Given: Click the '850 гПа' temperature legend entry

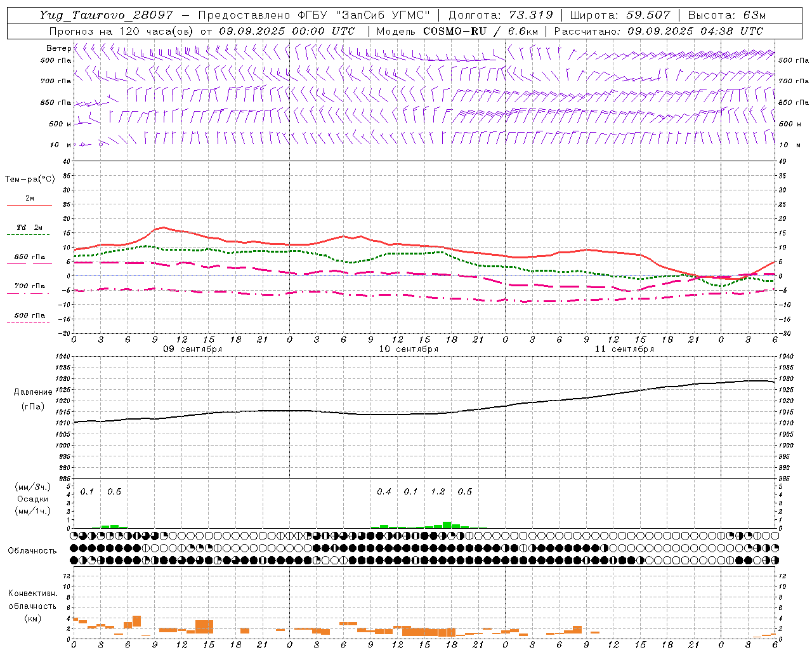Looking at the screenshot, I should 30,257.
